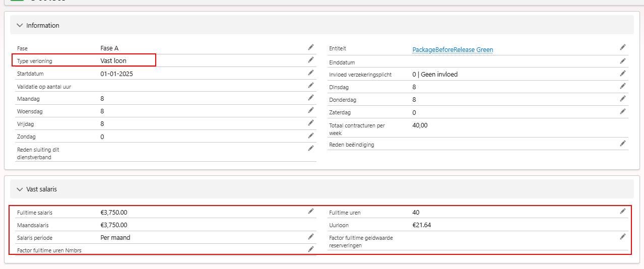
Task: Open the PackageBeforeRelease Green link
Action: (453, 49)
